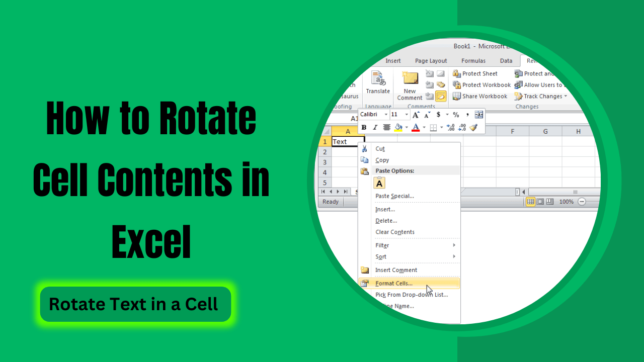
Task: Switch to the Formulas ribbon tab
Action: 473,60
